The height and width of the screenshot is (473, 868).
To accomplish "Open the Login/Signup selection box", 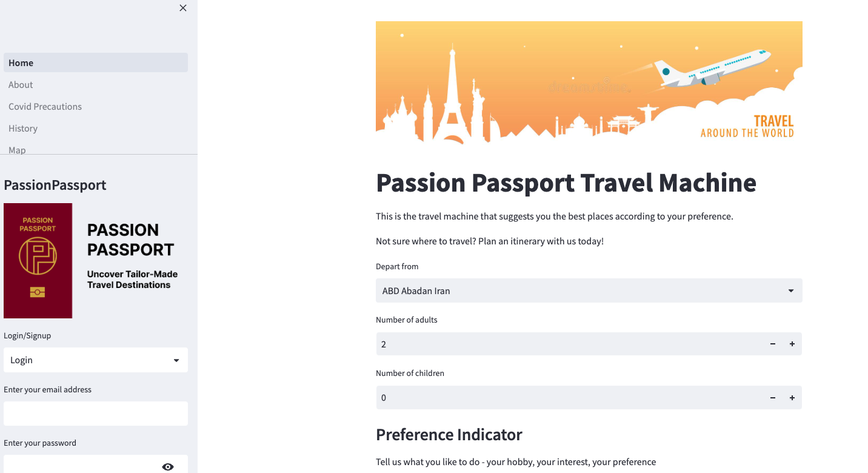I will click(96, 360).
